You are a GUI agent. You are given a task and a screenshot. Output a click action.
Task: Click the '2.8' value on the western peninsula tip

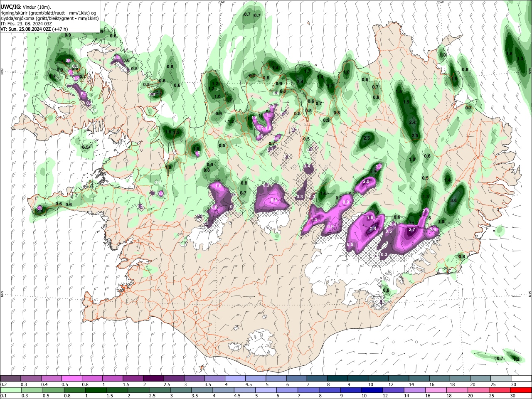tap(40, 211)
